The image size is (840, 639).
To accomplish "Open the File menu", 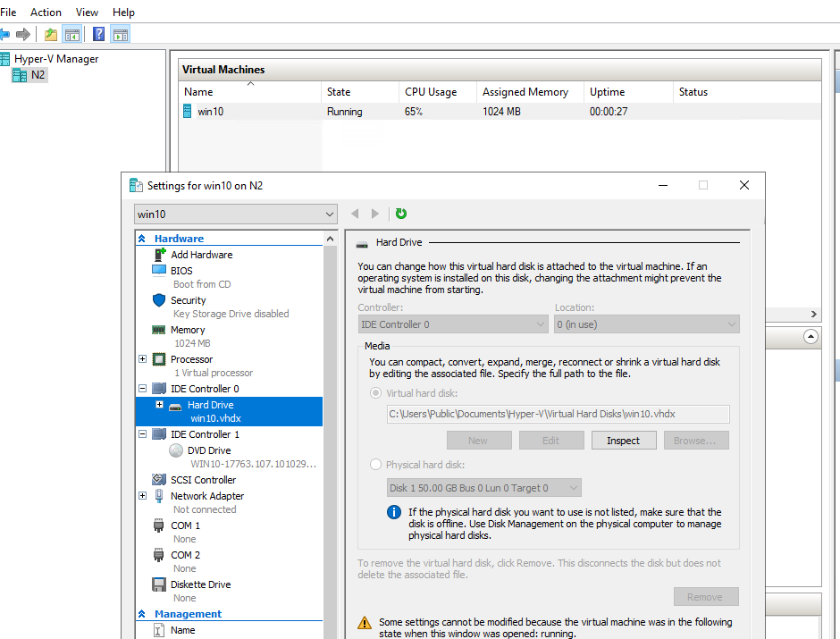I will tap(8, 12).
